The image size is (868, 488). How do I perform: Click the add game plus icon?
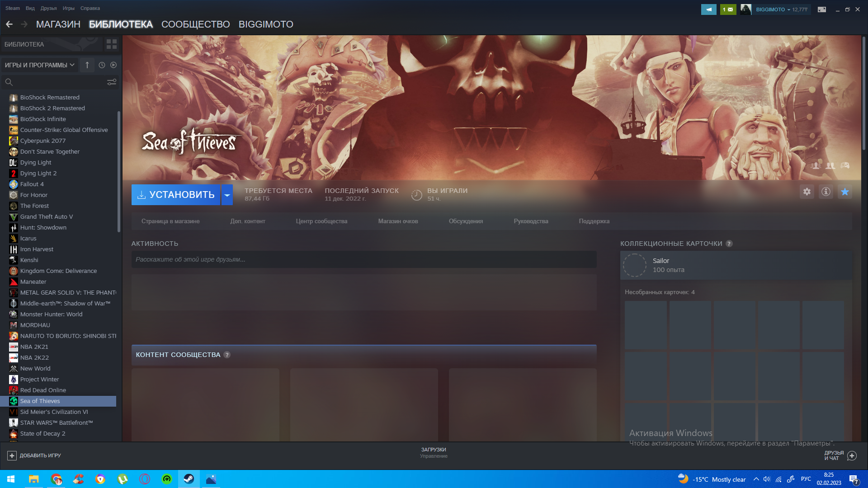point(12,455)
